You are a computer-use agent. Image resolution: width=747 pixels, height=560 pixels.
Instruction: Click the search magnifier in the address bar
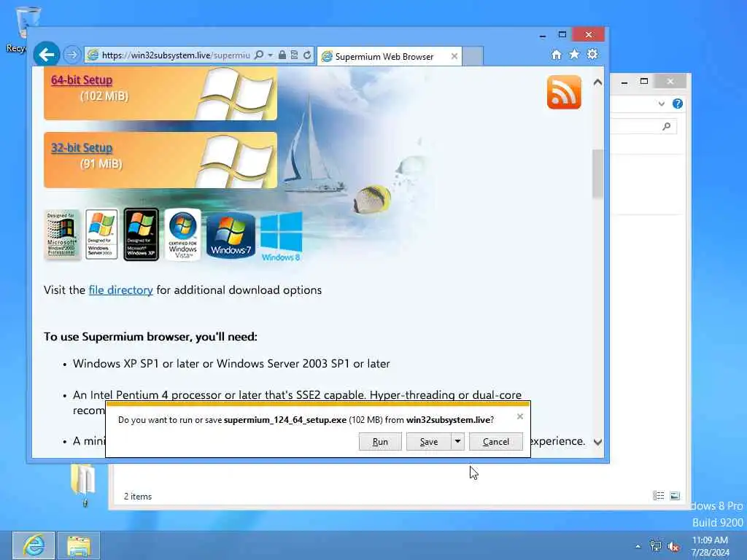pyautogui.click(x=259, y=55)
